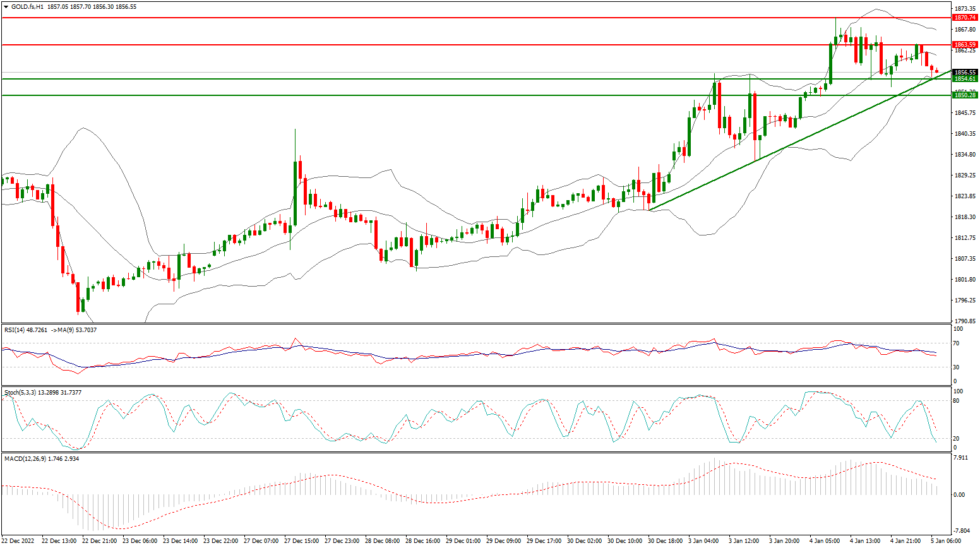Click the 4 Jan 05:00 time label
Screen dimensions: 980x548
825,541
